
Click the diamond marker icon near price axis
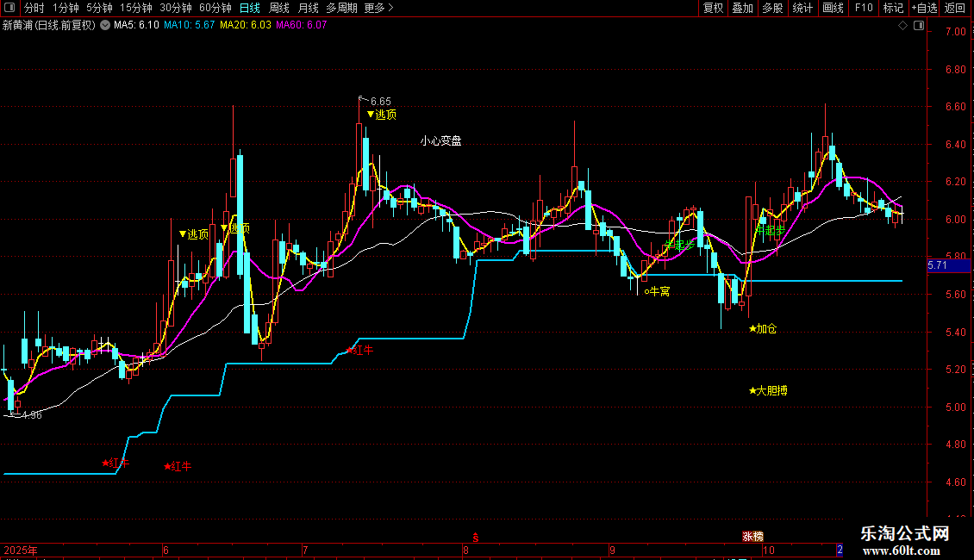point(903,26)
